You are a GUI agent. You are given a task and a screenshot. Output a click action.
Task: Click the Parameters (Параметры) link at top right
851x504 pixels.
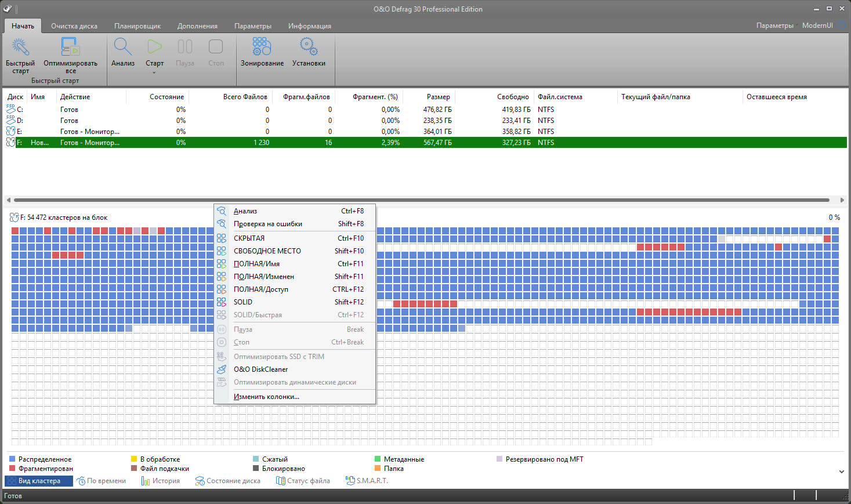pyautogui.click(x=774, y=26)
